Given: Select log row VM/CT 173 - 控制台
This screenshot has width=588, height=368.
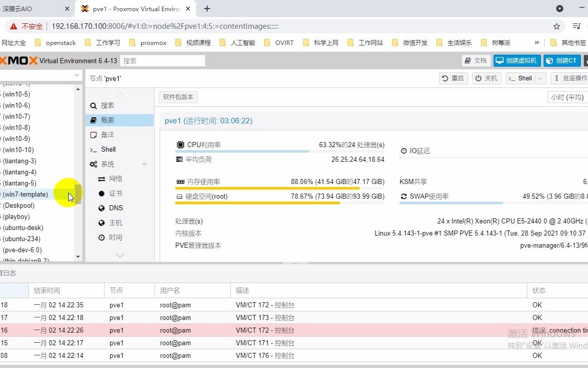Looking at the screenshot, I should click(x=294, y=318).
